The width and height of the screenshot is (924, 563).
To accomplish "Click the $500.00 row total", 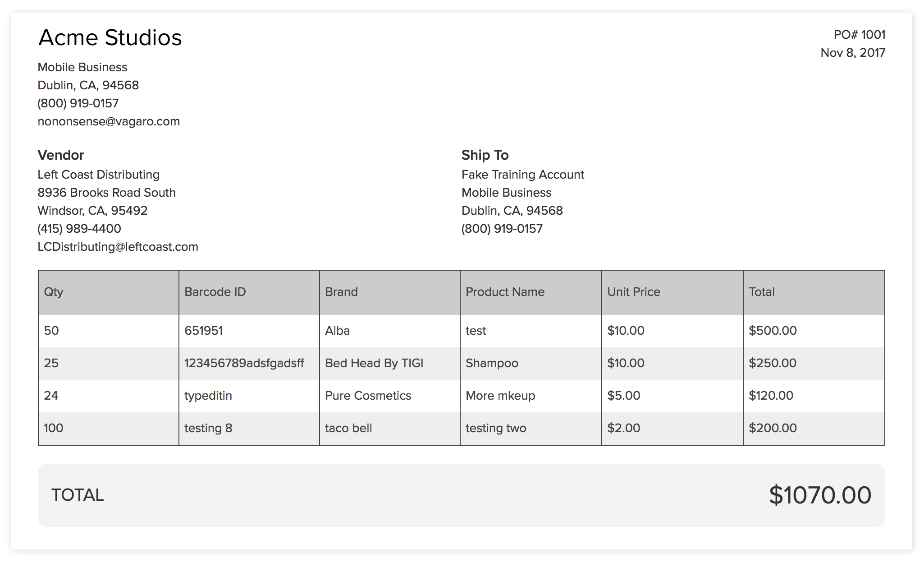I will click(x=773, y=331).
